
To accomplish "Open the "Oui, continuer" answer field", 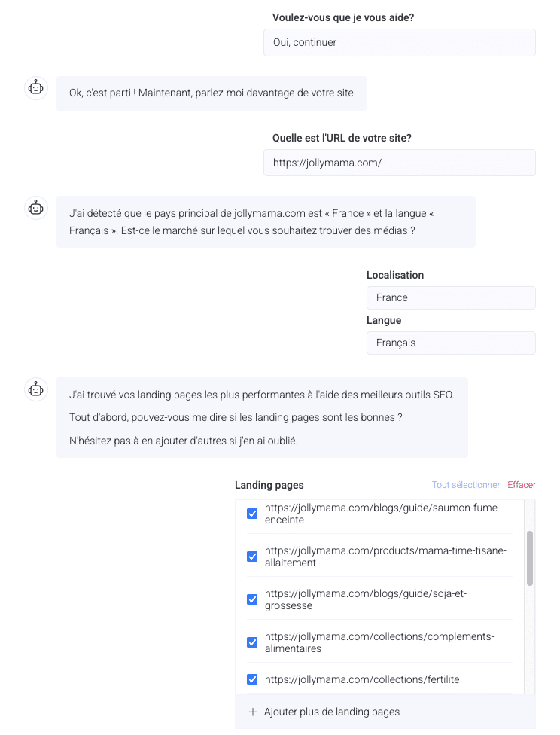I will [x=399, y=42].
